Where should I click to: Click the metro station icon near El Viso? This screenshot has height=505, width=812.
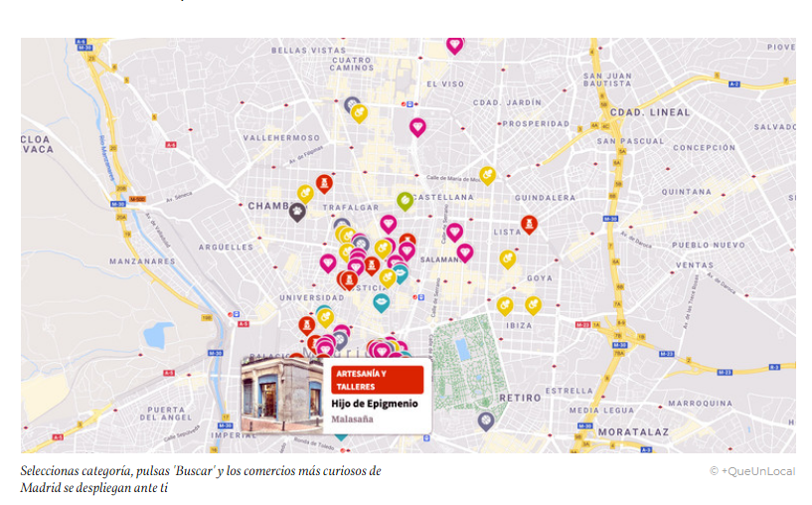407,104
